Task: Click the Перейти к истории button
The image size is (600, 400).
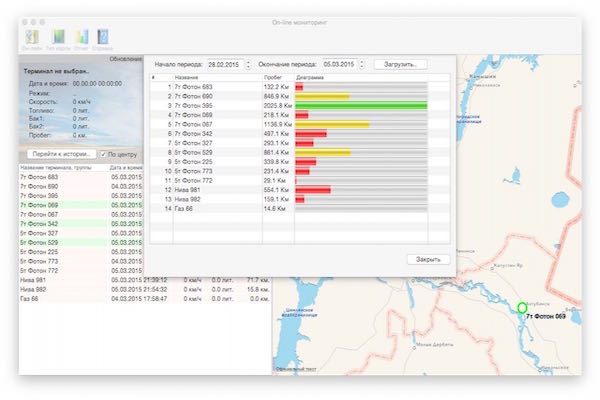Action: [57, 155]
